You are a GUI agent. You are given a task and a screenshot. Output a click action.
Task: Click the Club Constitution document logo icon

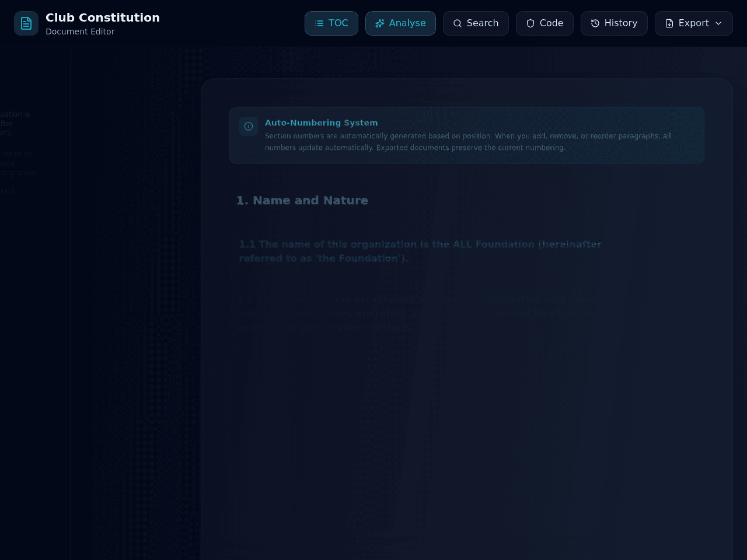click(x=26, y=23)
